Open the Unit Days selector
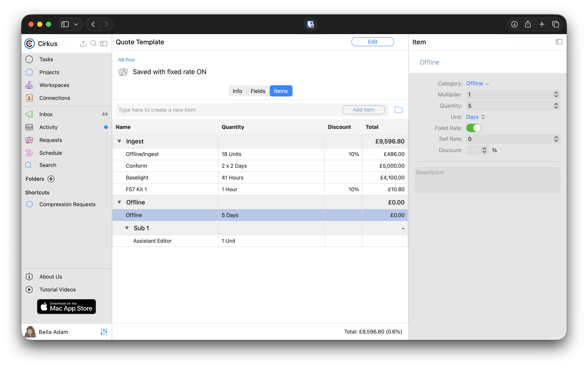Screen dimensions: 588x368 click(475, 117)
